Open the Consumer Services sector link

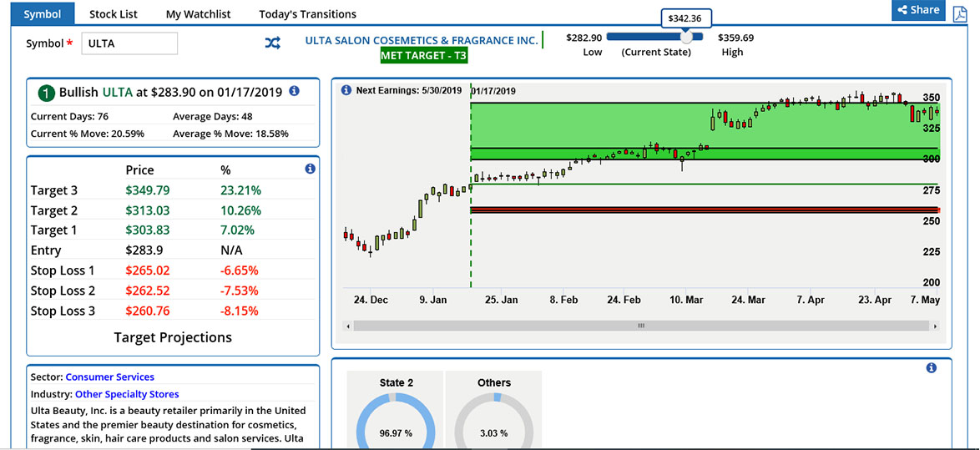click(109, 377)
